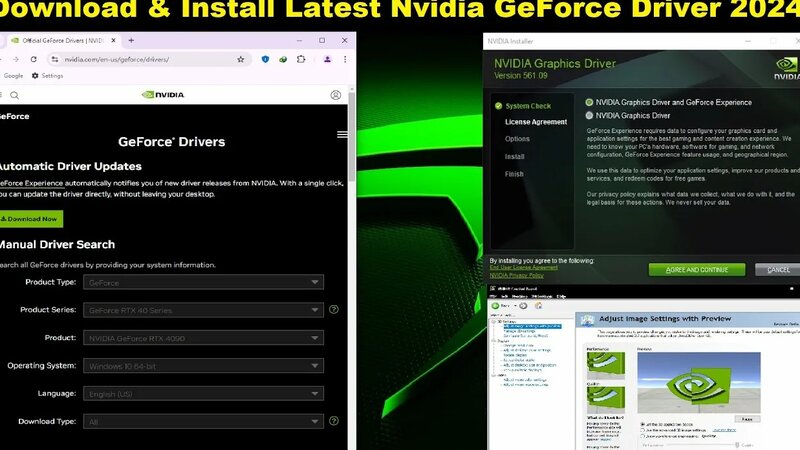Screen dimensions: 800x450
Task: Click the Performance thumbnail image
Action: point(606,365)
